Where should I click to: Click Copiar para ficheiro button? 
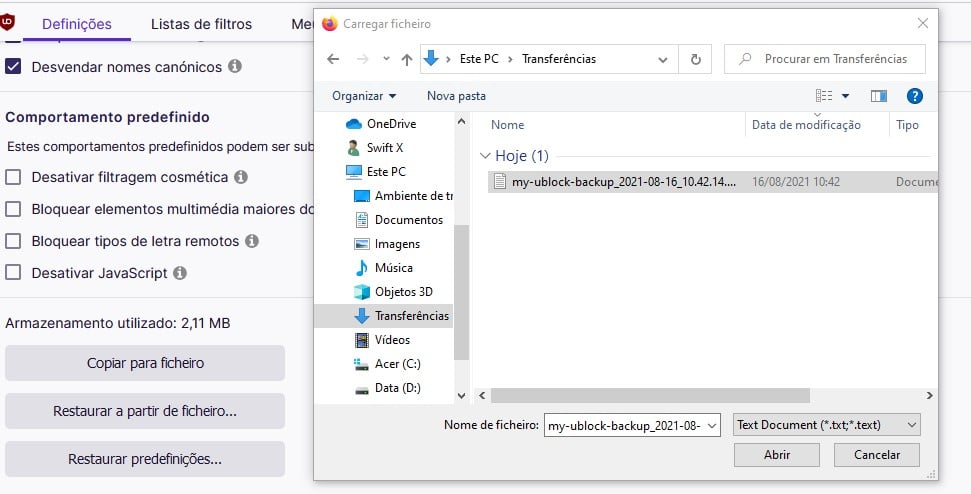click(145, 363)
